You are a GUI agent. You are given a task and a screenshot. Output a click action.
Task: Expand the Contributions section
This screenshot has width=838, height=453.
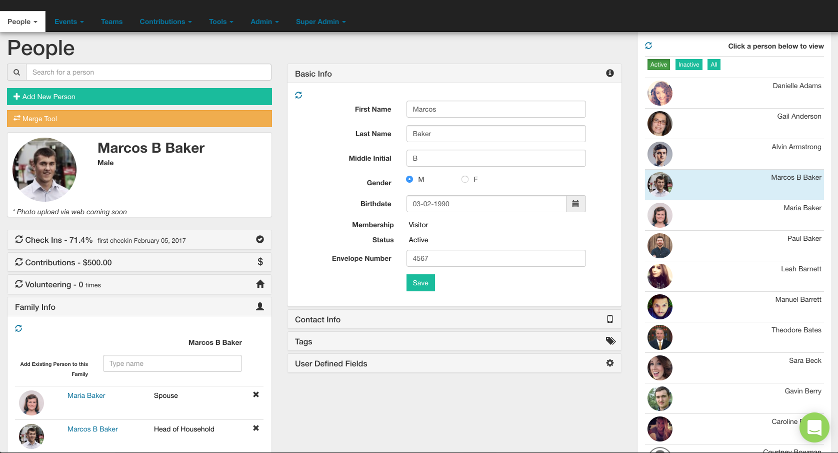(x=139, y=262)
